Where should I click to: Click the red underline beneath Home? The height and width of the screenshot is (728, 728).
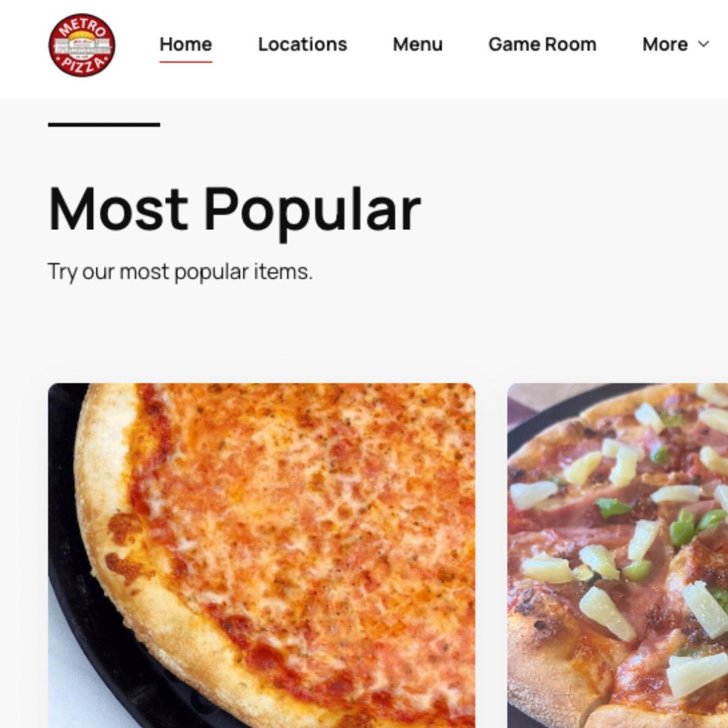click(x=186, y=61)
